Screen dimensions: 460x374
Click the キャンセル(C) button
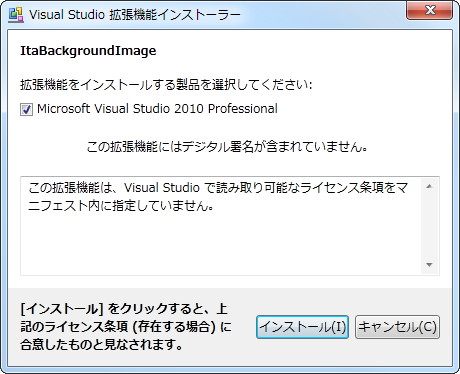pos(397,327)
